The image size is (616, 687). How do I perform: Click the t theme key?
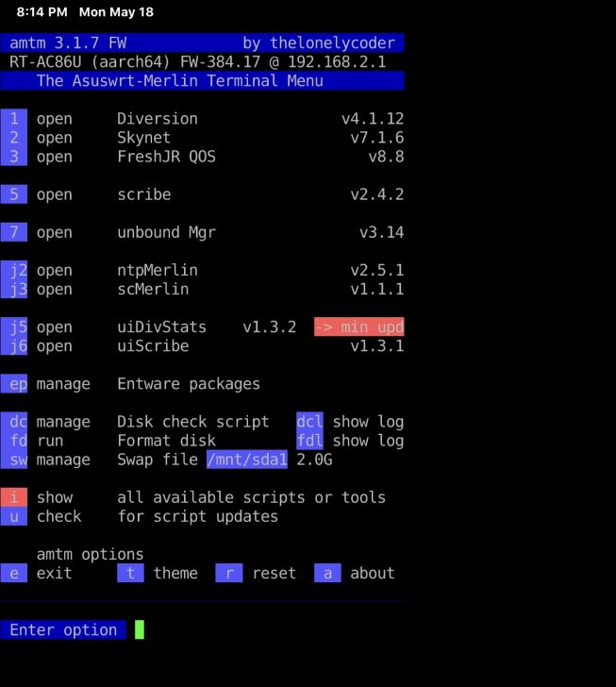point(130,573)
